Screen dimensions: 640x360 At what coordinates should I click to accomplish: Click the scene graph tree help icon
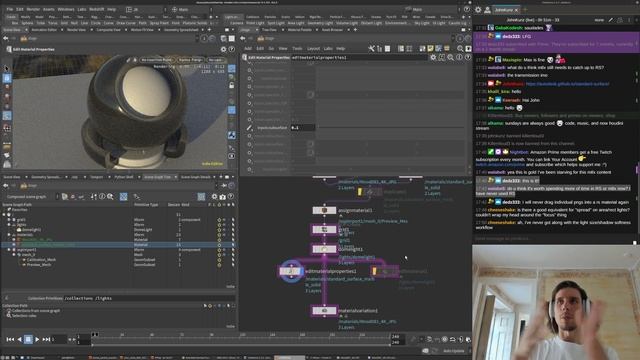pyautogui.click(x=231, y=197)
